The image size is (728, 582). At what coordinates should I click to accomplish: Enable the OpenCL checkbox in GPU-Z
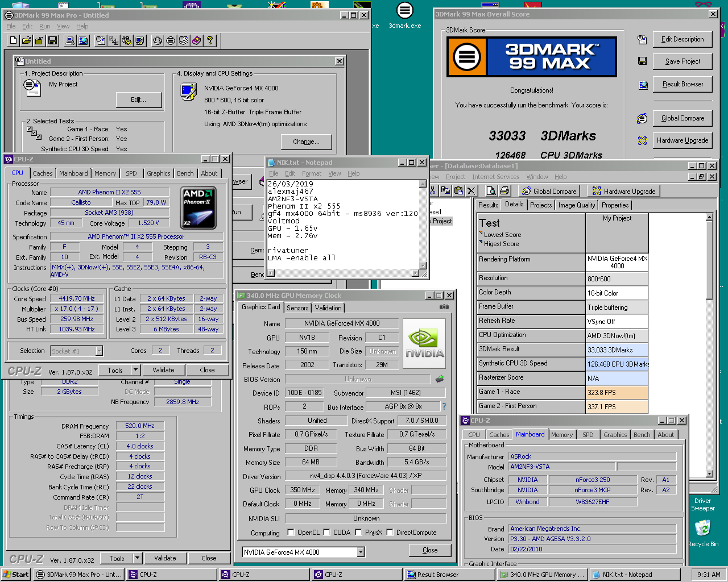coord(291,533)
